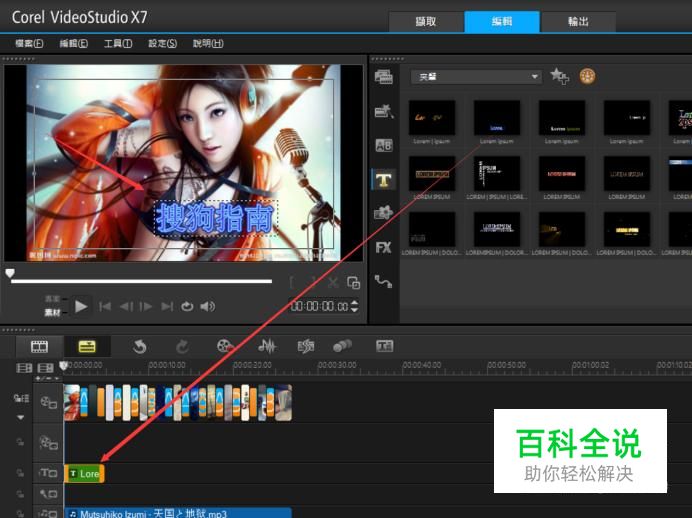Open the FX filter library
The height and width of the screenshot is (518, 692).
pyautogui.click(x=384, y=248)
